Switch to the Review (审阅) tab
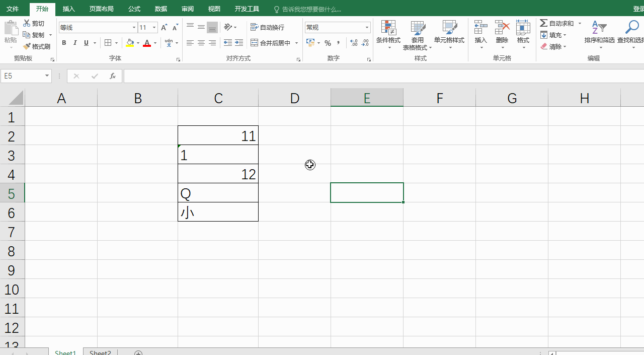The height and width of the screenshot is (355, 644). [188, 9]
